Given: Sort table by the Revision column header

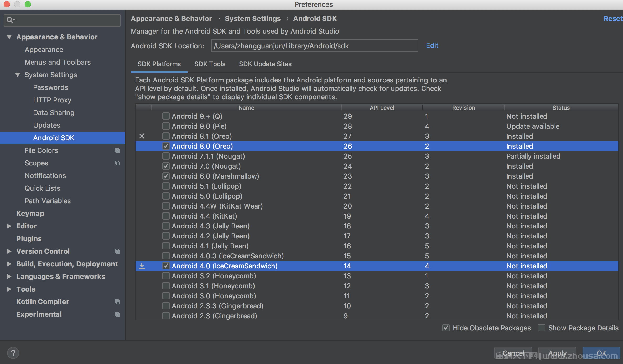Looking at the screenshot, I should 463,108.
